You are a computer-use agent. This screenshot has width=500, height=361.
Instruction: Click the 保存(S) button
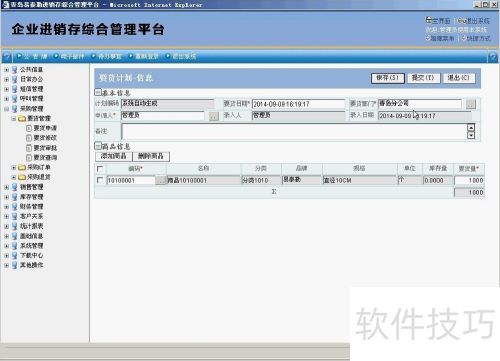point(388,78)
